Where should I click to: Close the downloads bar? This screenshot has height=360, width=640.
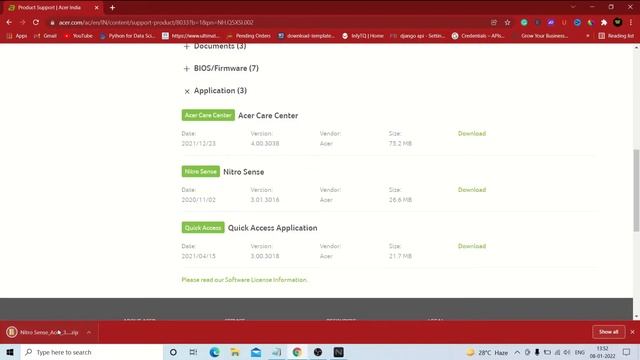click(632, 332)
